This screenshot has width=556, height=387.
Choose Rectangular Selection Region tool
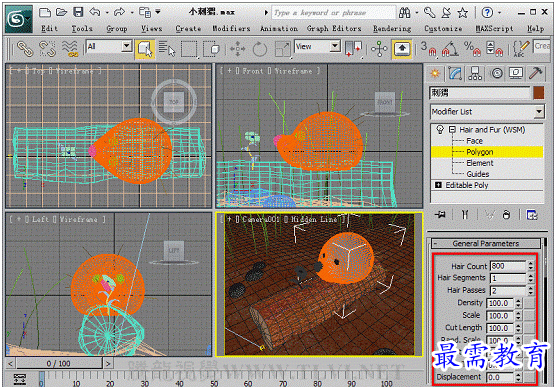coord(189,49)
